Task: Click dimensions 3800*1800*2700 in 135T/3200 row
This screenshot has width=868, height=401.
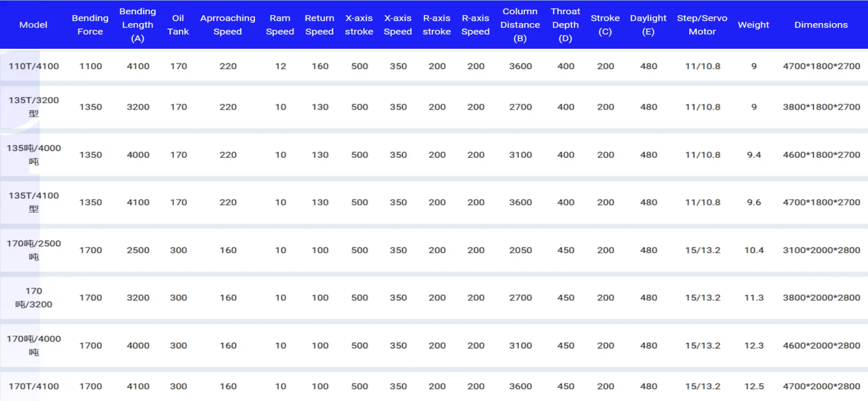Action: pyautogui.click(x=821, y=107)
